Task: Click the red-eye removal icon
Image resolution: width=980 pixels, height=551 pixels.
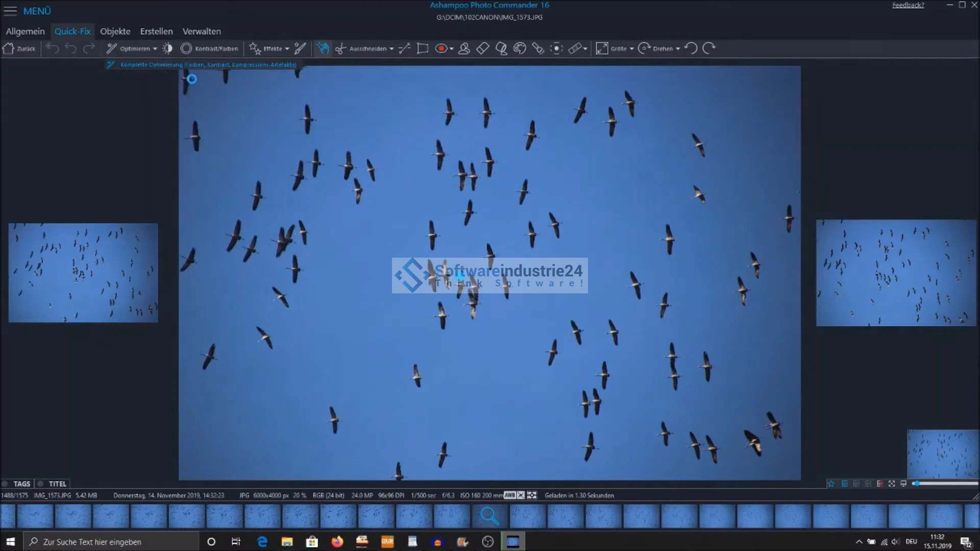Action: point(441,48)
